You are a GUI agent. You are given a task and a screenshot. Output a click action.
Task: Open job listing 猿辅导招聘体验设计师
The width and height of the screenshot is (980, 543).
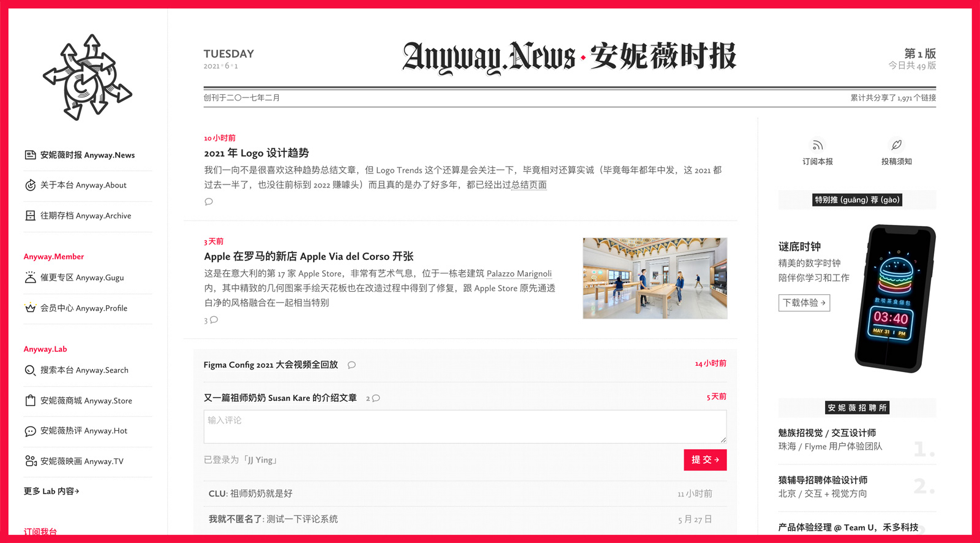click(x=823, y=480)
